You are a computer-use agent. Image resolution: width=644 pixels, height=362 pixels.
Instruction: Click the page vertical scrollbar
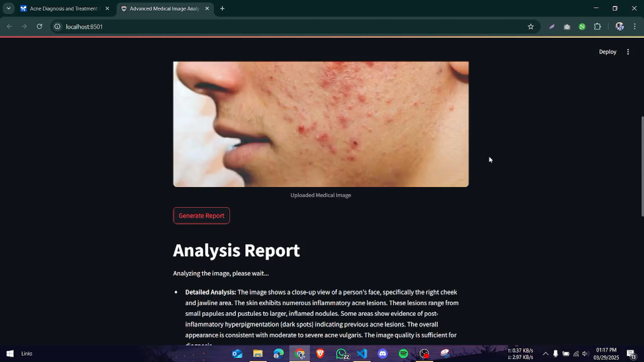coord(642,166)
